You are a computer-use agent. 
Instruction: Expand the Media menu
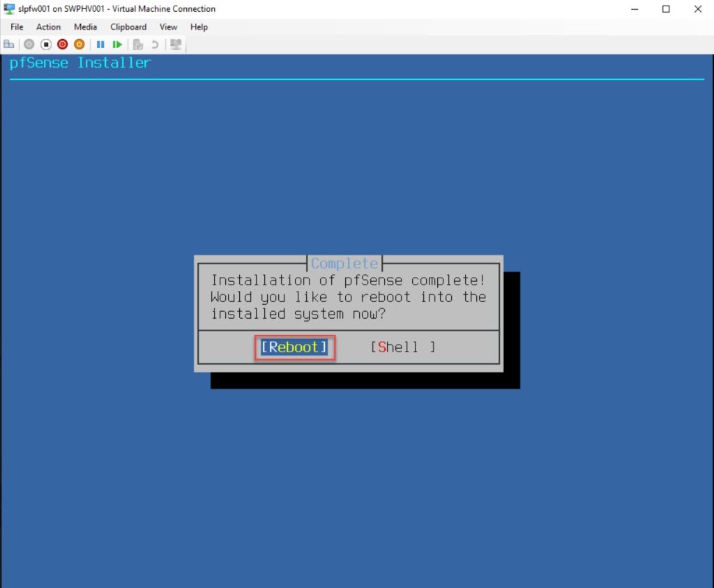coord(85,27)
